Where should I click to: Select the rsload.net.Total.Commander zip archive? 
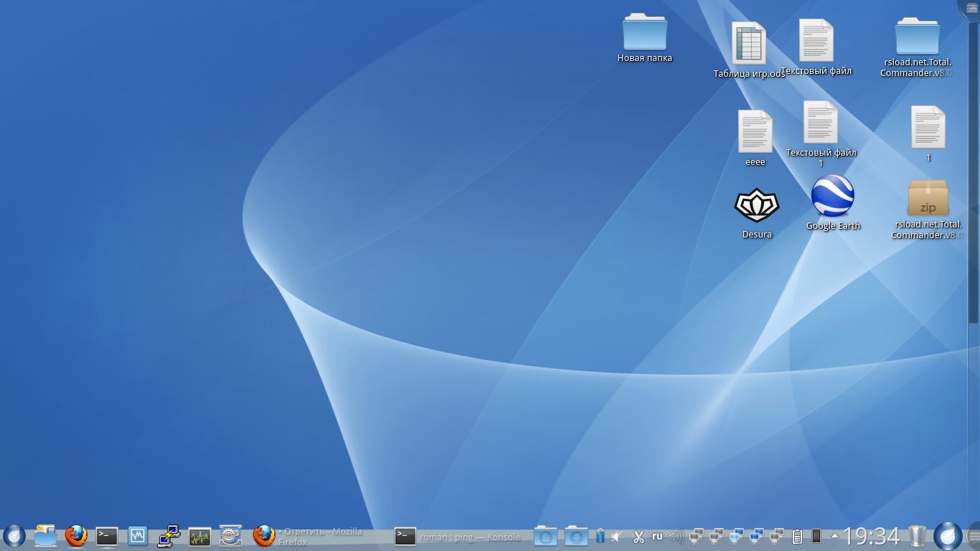(928, 209)
